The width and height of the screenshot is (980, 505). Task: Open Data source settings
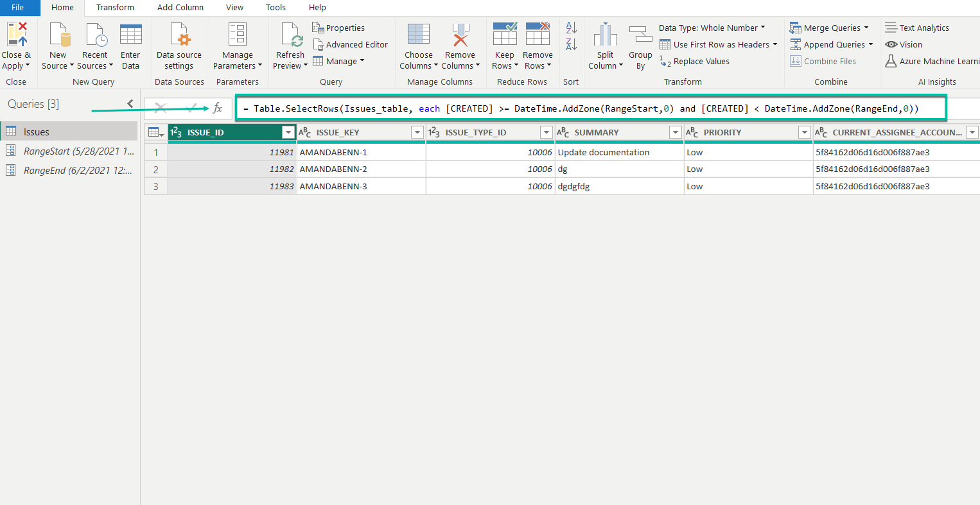tap(179, 45)
